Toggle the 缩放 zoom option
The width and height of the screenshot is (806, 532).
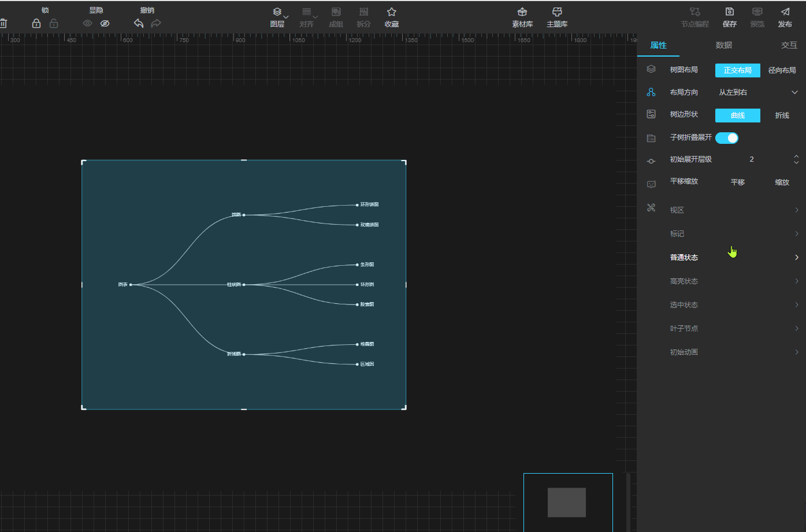click(x=782, y=183)
